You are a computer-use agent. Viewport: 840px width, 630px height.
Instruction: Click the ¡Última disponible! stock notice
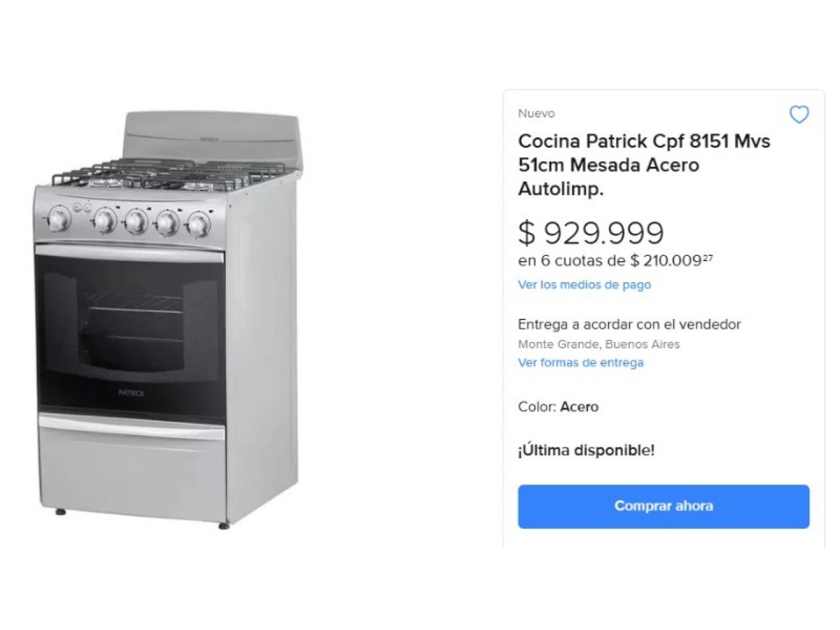[586, 451]
